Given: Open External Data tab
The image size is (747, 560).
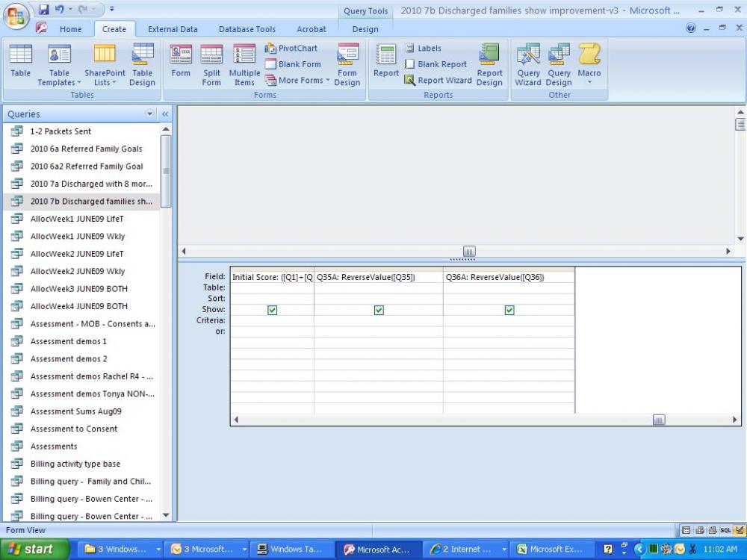Looking at the screenshot, I should [173, 29].
